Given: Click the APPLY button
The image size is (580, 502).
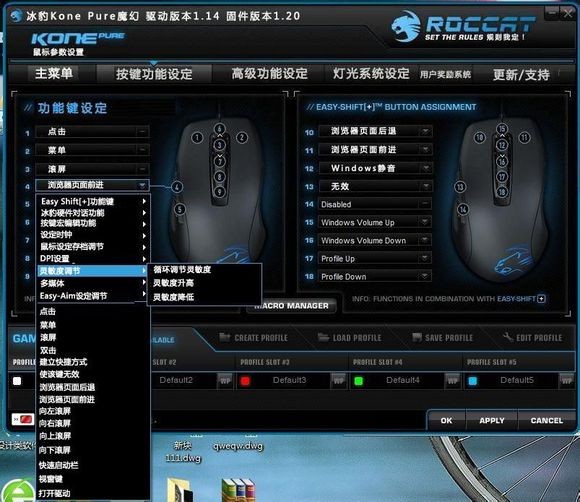Looking at the screenshot, I should click(492, 421).
